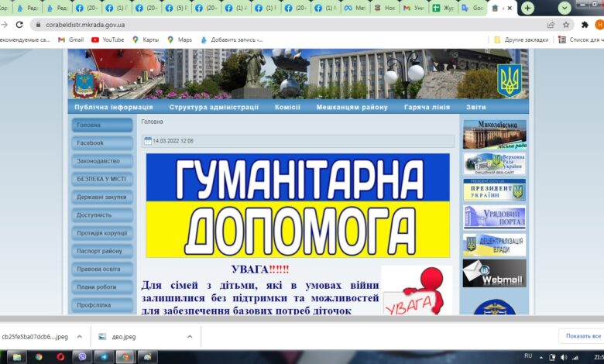The width and height of the screenshot is (604, 364).
Task: Open 'Протидія корупції' sidebar item
Action: click(x=102, y=233)
